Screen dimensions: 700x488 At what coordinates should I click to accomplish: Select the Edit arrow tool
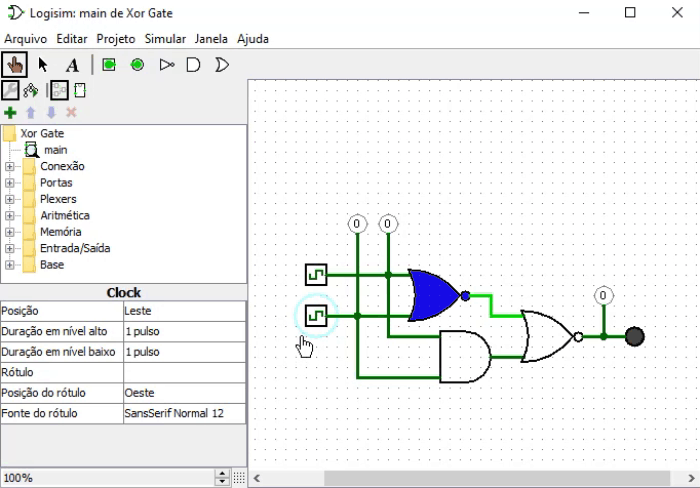(43, 65)
